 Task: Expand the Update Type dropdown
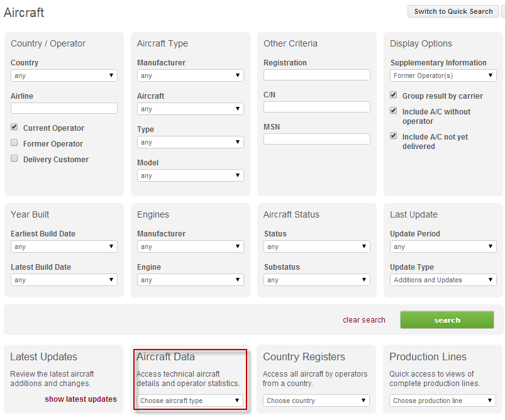[443, 280]
